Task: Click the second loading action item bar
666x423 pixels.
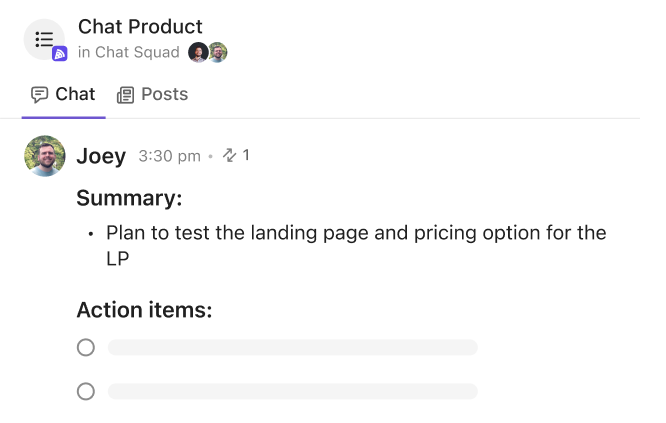Action: pyautogui.click(x=293, y=391)
